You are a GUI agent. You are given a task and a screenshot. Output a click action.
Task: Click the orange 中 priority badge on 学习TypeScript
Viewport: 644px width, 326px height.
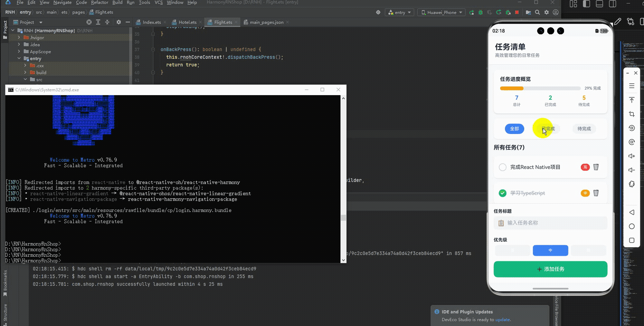(x=585, y=193)
